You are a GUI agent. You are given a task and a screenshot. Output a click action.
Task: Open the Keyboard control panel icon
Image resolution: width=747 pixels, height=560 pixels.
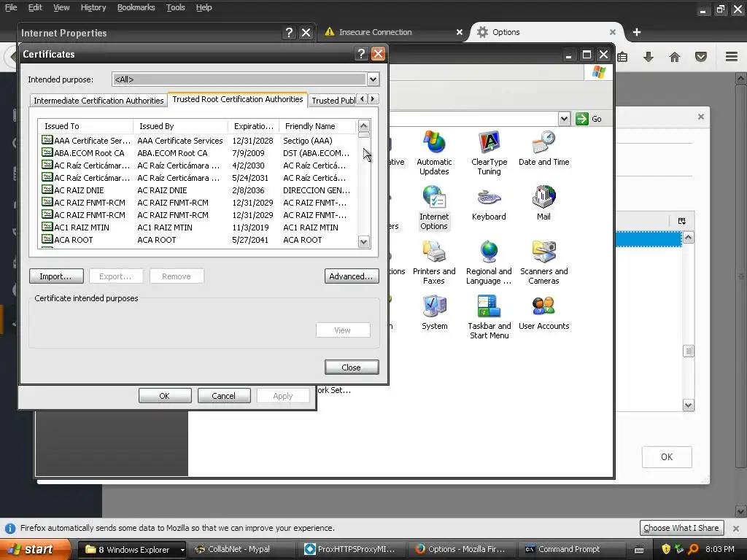click(489, 203)
